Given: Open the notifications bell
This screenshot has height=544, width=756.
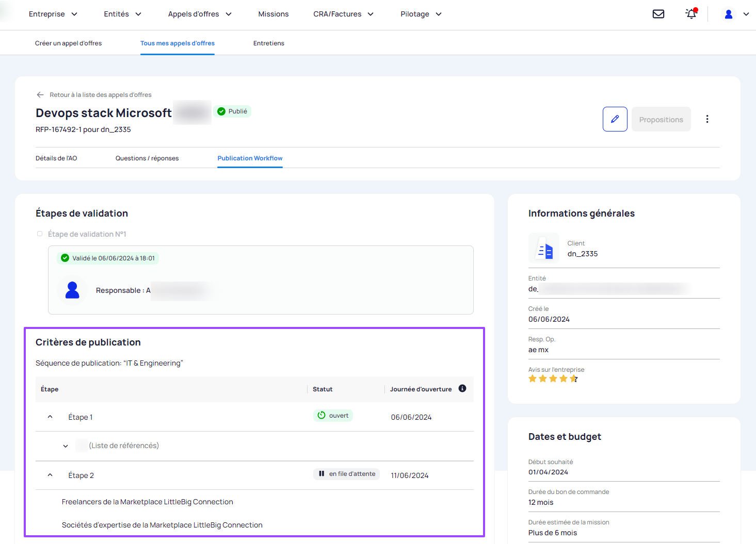Looking at the screenshot, I should pyautogui.click(x=691, y=14).
